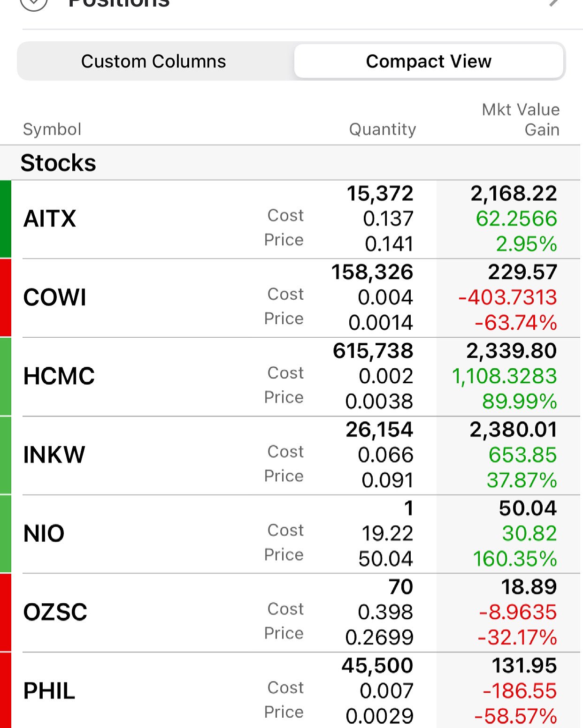583x728 pixels.
Task: Select INKW gain 653.85
Action: 522,455
